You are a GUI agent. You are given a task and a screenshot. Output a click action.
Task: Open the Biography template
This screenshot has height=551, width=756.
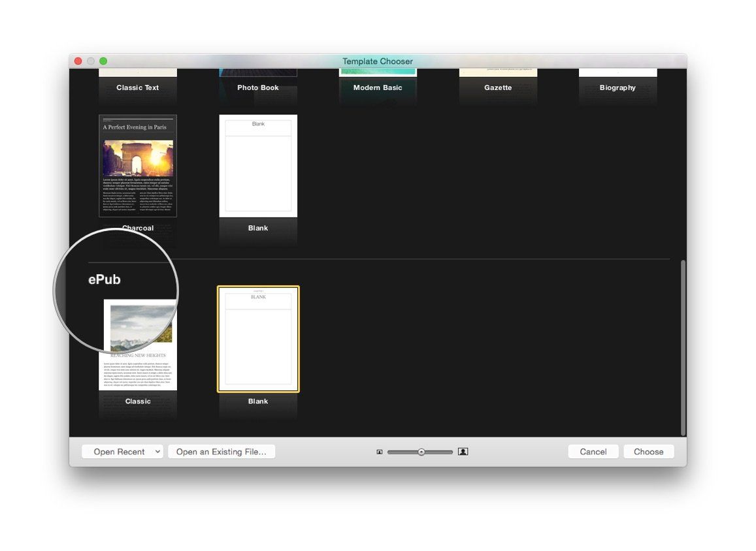[617, 78]
